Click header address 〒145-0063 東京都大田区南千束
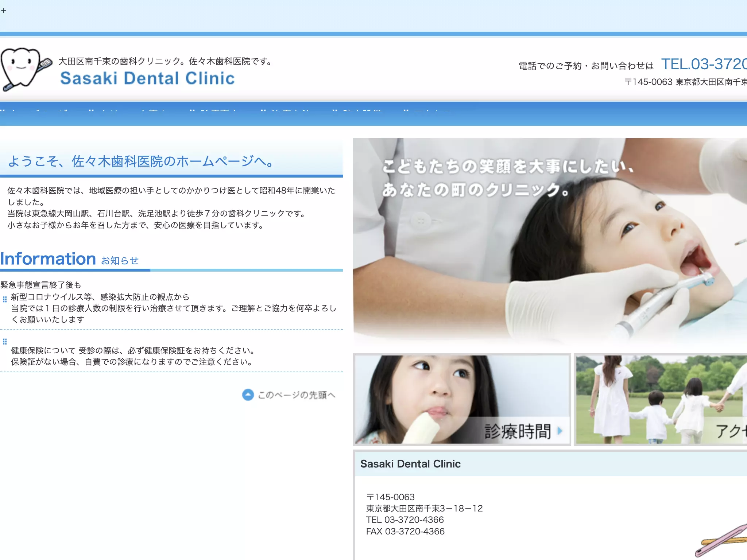Viewport: 747px width, 560px height. point(685,82)
